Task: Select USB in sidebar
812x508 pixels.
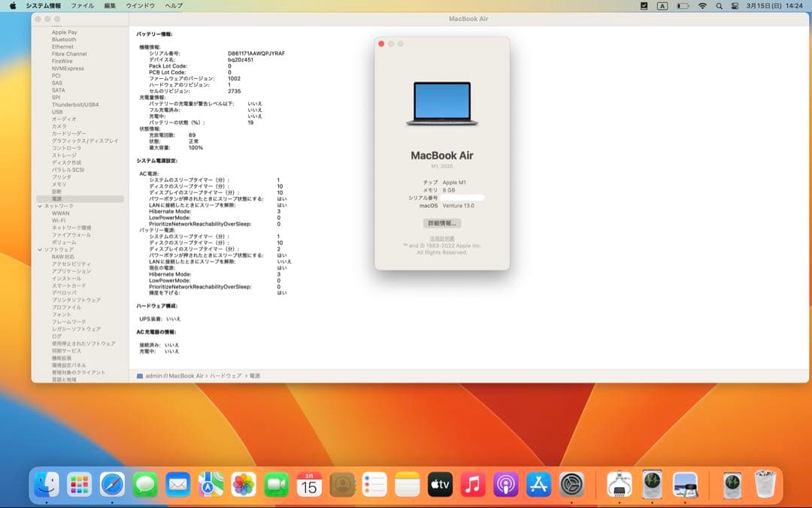Action: tap(57, 112)
